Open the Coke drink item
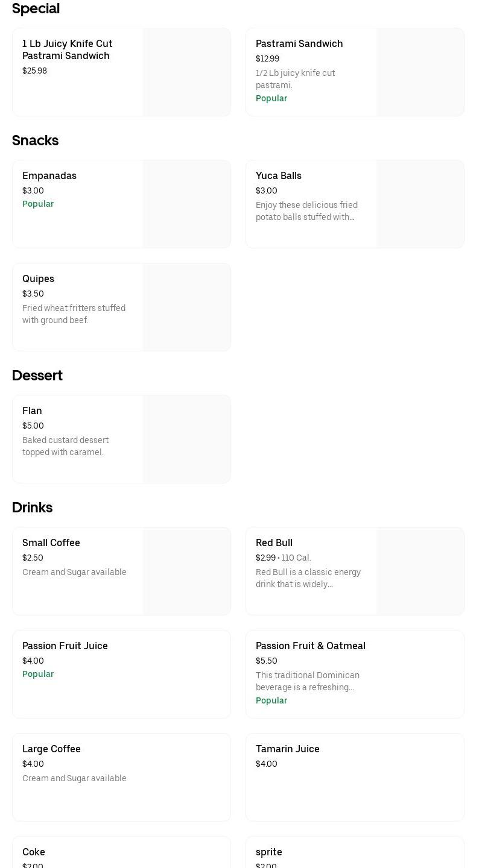485x868 pixels. tap(34, 852)
